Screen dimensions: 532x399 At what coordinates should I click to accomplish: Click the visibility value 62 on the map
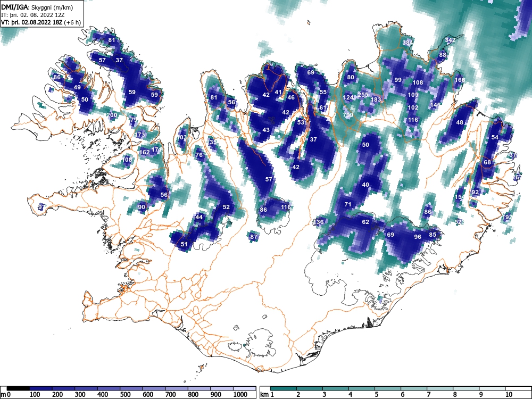[x=365, y=222]
